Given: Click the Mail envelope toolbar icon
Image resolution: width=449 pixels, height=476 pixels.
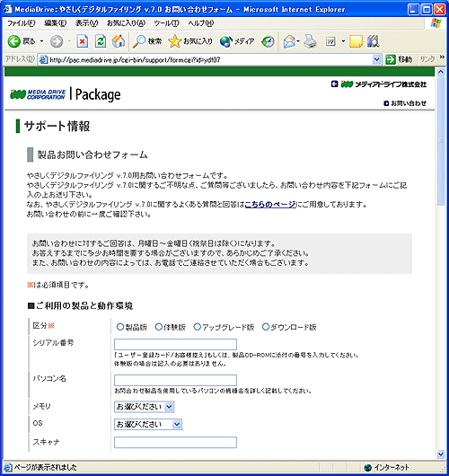Looking at the screenshot, I should 289,41.
